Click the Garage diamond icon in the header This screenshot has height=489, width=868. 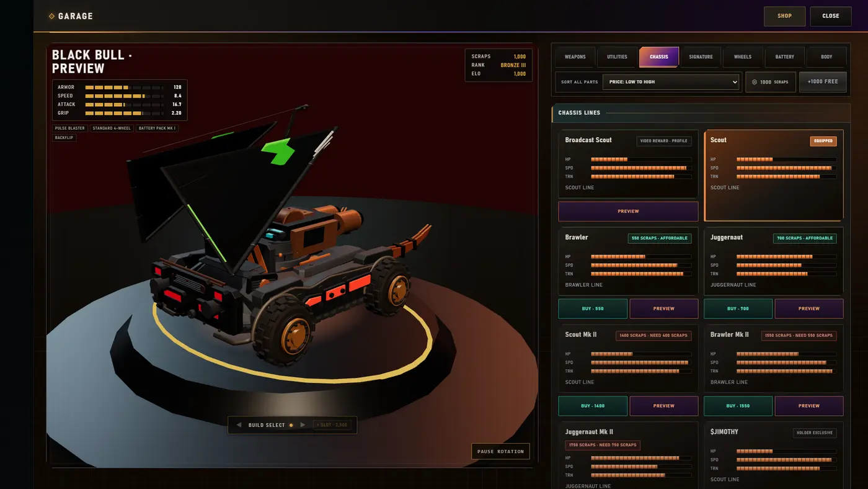point(51,16)
